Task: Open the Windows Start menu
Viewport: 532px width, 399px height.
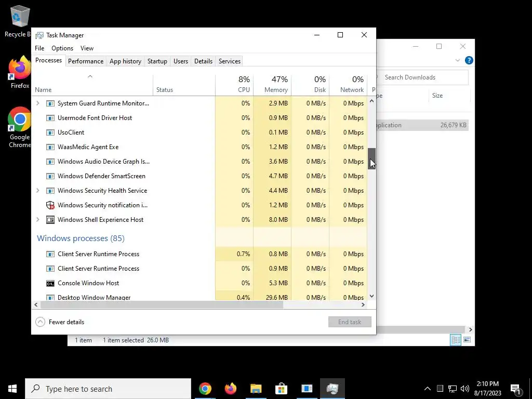Action: [12, 389]
